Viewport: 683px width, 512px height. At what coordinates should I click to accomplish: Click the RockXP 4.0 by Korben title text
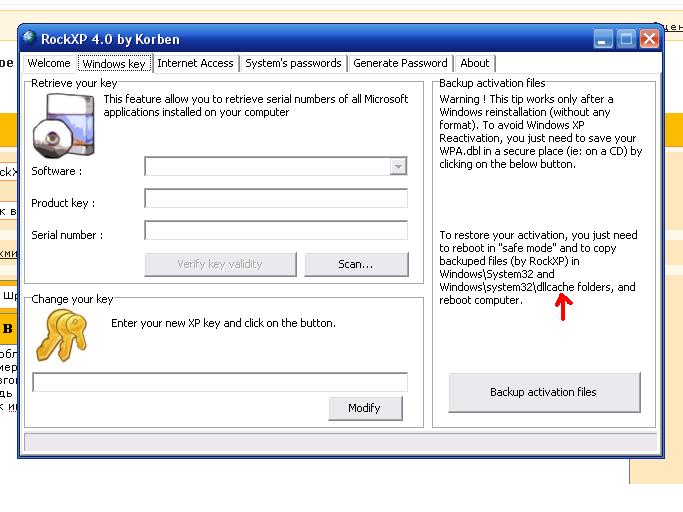coord(110,39)
